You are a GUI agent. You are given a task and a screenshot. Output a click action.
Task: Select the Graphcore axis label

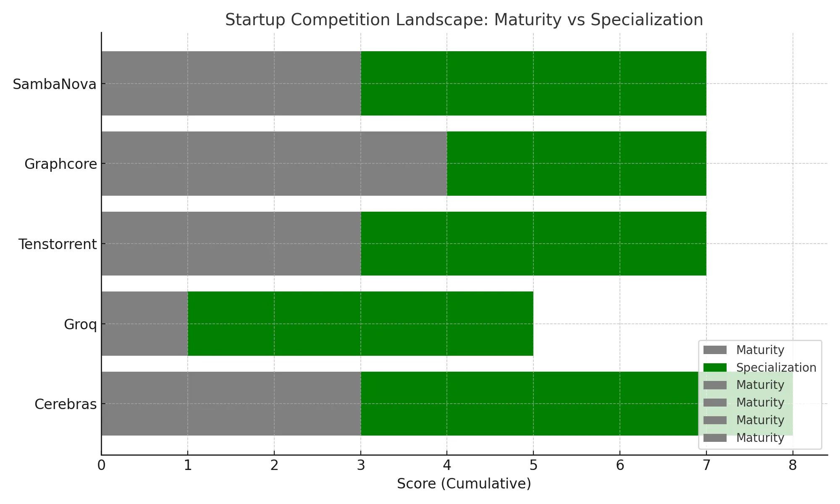[x=60, y=164]
